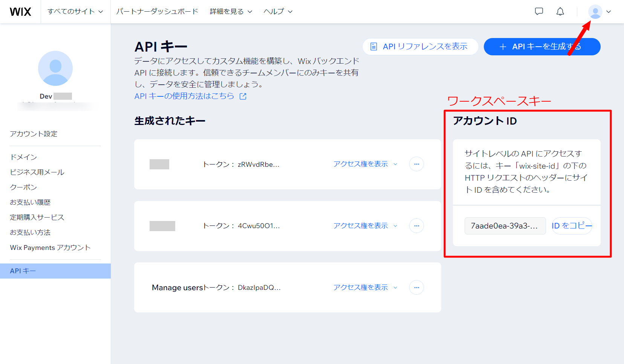
Task: Click the Manage users key name
Action: (177, 288)
